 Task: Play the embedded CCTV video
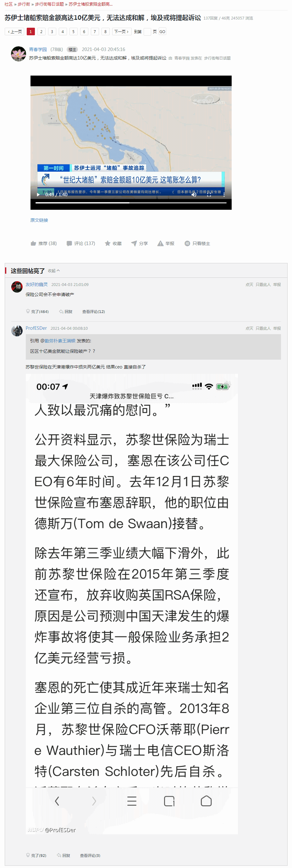tap(38, 195)
